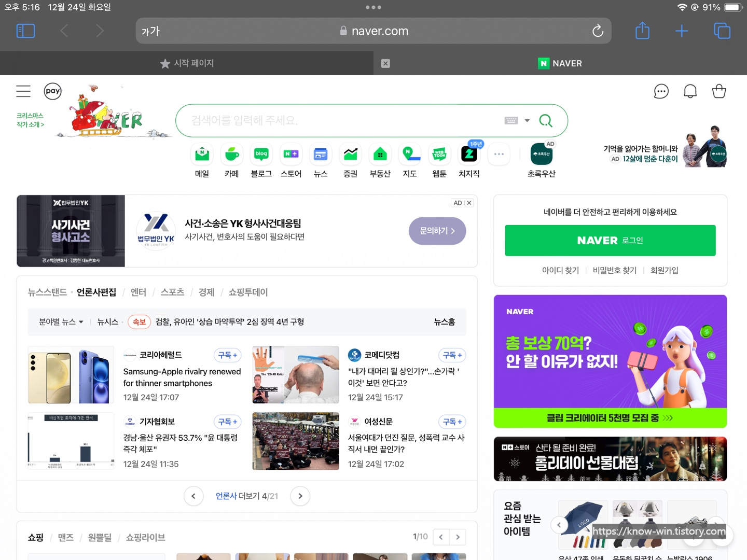The height and width of the screenshot is (560, 747).
Task: Go forward to next page
Action: (100, 31)
